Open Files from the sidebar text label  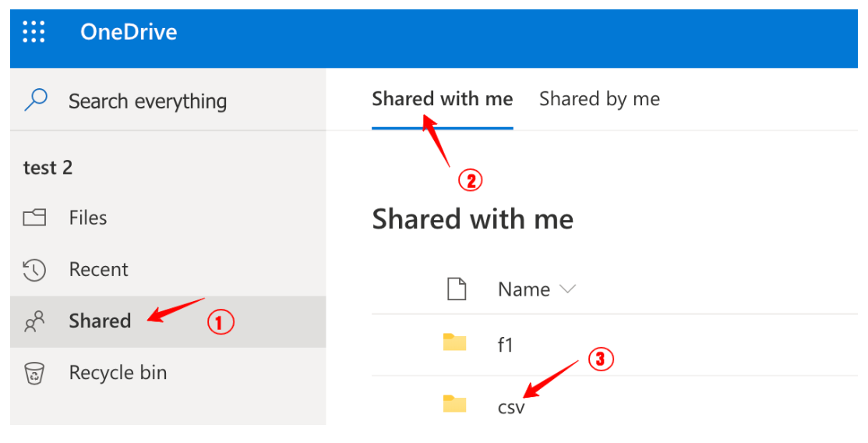coord(88,218)
